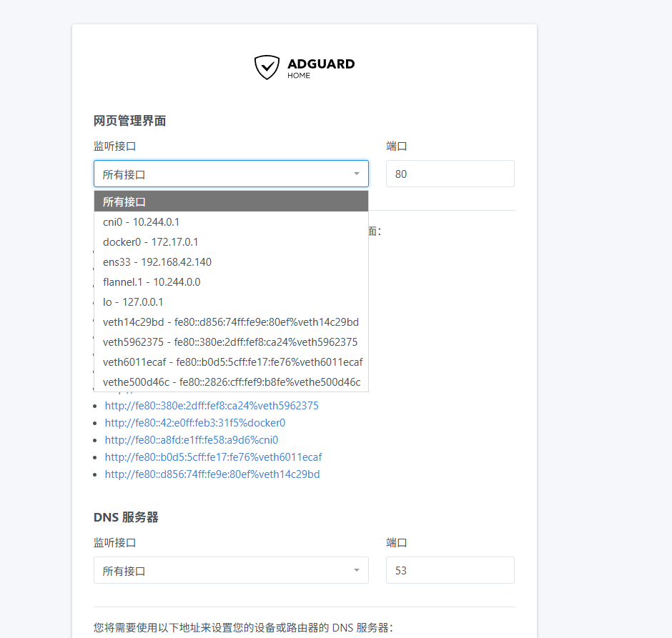Open the fe80 link ending in veth5962375

(x=212, y=406)
